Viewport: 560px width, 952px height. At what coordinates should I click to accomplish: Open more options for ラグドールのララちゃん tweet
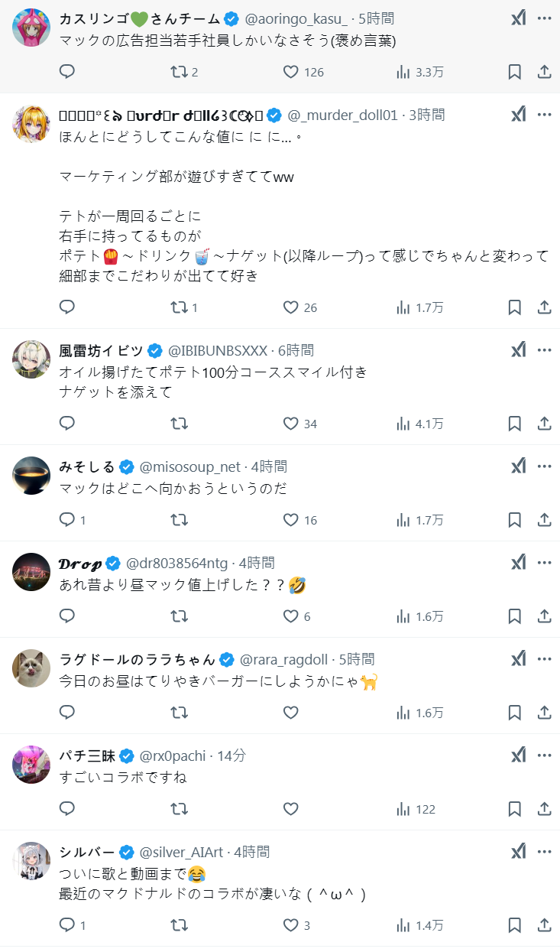(544, 659)
